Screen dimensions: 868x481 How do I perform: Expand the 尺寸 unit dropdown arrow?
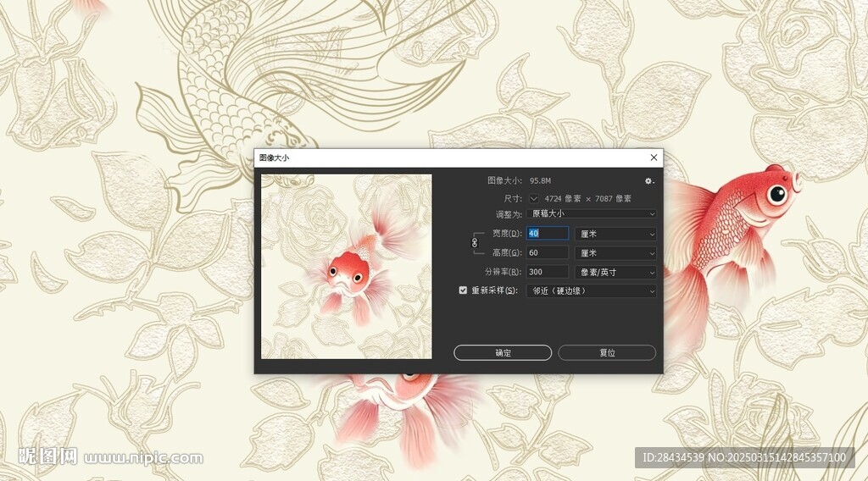(534, 198)
